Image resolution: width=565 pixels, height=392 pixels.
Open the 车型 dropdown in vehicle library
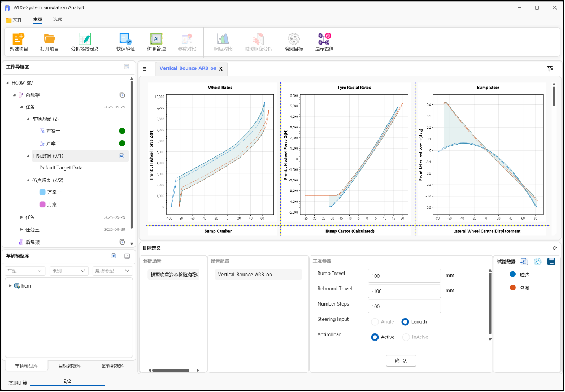click(25, 271)
